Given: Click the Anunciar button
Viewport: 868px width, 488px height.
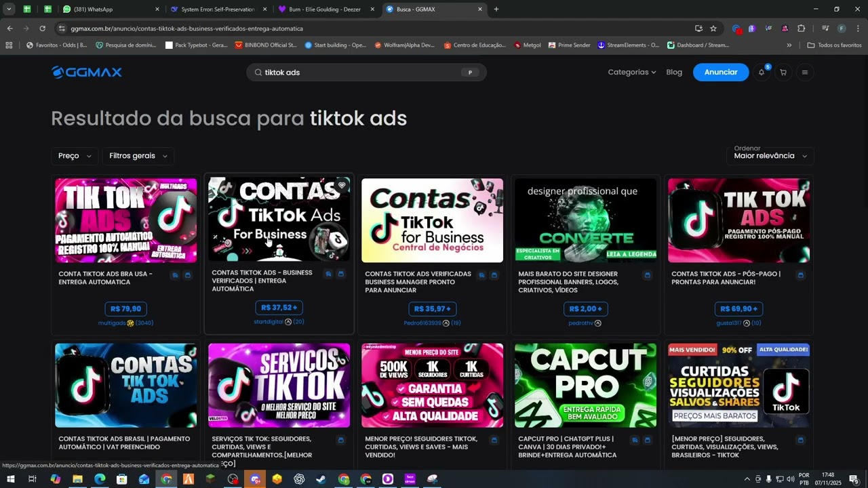Looking at the screenshot, I should coord(721,73).
